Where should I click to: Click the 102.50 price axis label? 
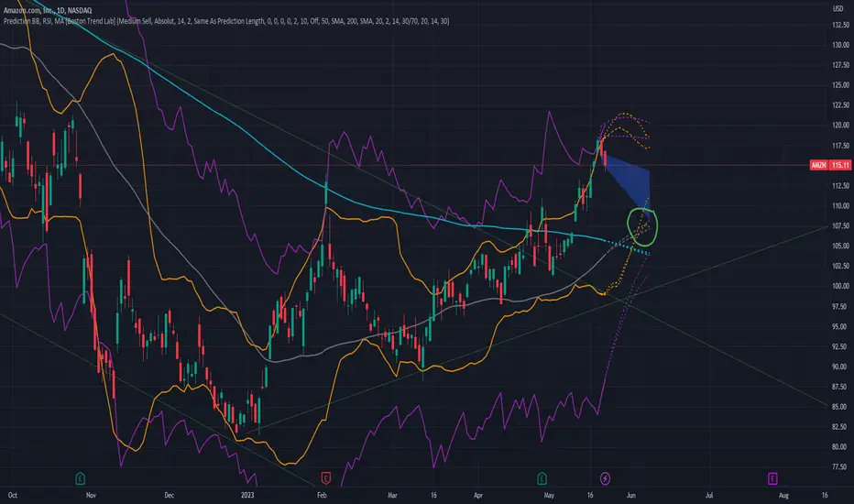click(841, 266)
